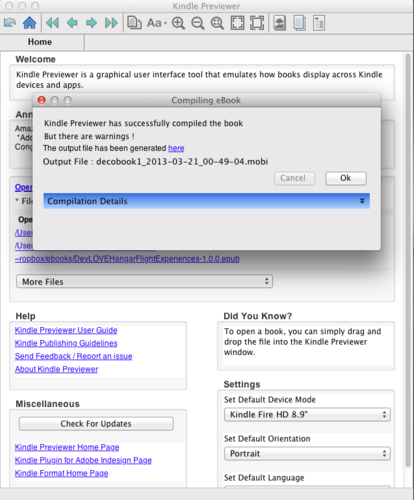This screenshot has height=500, width=414.
Task: Open the generated output file 'here' link
Action: (176, 148)
